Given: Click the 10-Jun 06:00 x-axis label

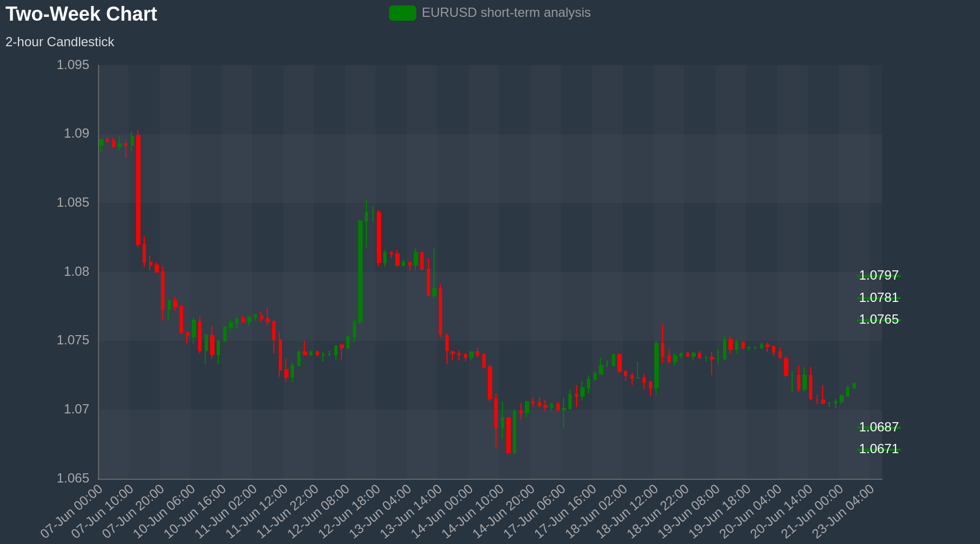Looking at the screenshot, I should 164,512.
